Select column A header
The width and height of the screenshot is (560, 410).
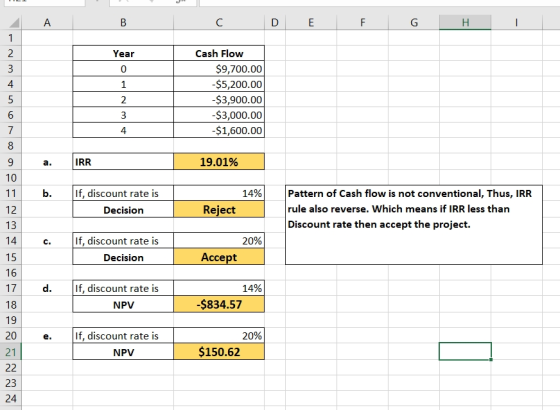click(x=47, y=22)
